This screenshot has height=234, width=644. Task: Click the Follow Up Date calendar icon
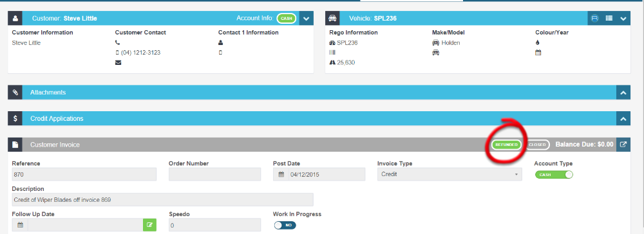pos(20,225)
